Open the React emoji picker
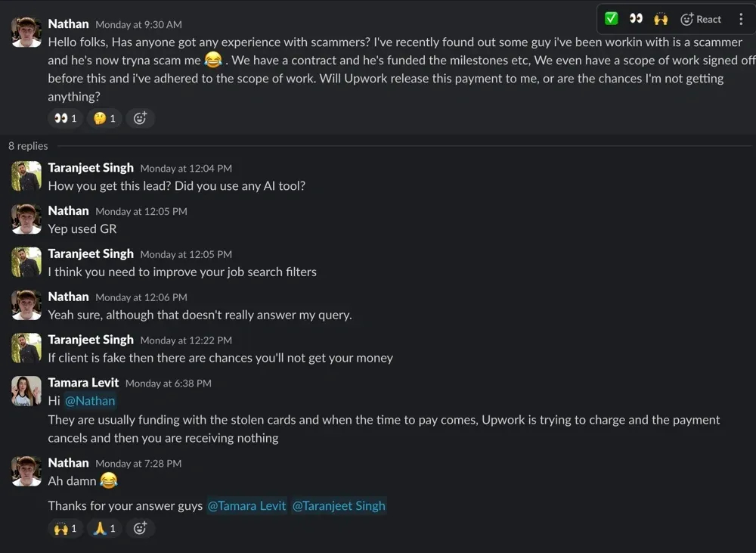This screenshot has width=756, height=553. point(701,19)
